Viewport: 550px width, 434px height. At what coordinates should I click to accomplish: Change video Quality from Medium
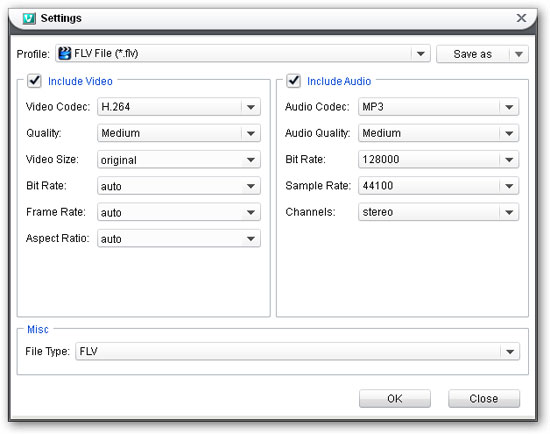click(179, 133)
